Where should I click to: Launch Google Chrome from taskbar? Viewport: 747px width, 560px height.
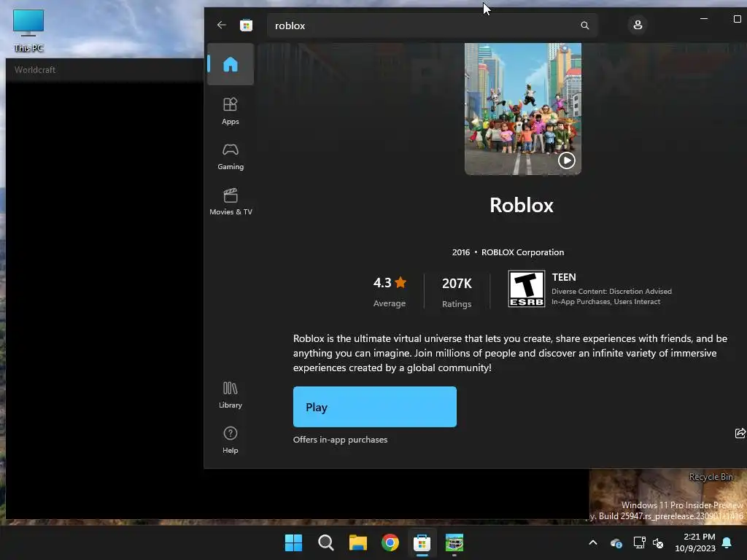pos(390,542)
